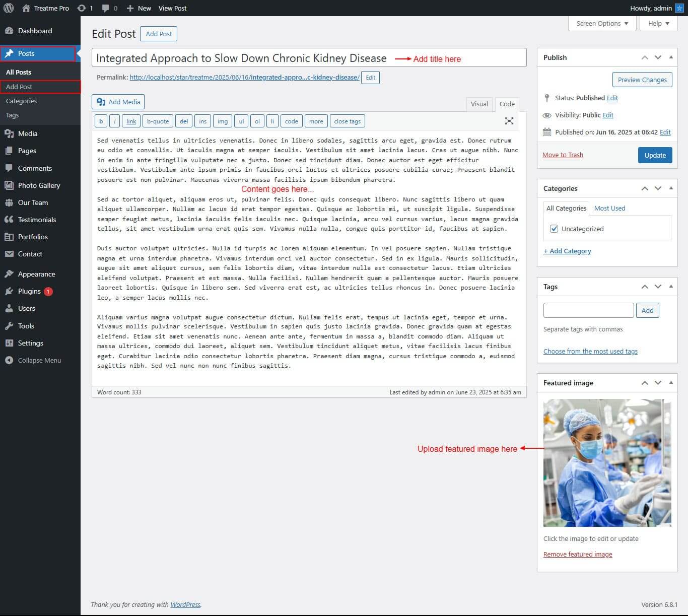Open Testimonials from the sidebar
The height and width of the screenshot is (616, 688).
37,220
